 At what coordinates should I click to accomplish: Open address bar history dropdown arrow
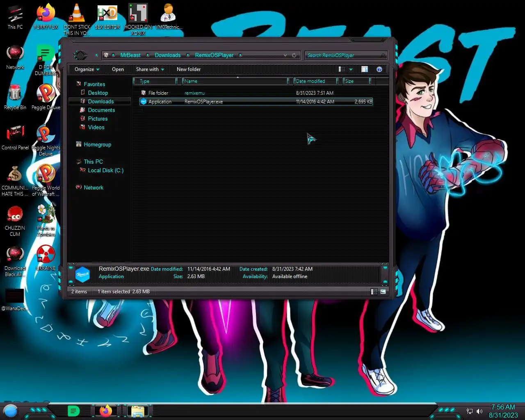click(285, 55)
